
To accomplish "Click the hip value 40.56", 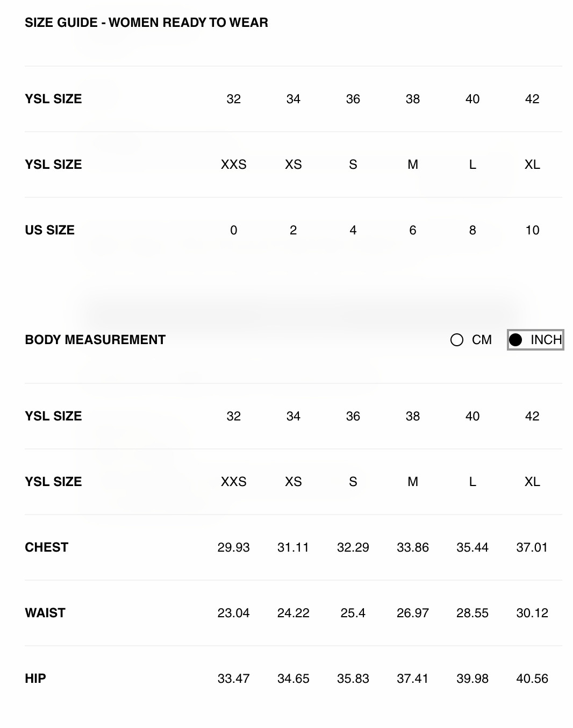I will (532, 679).
